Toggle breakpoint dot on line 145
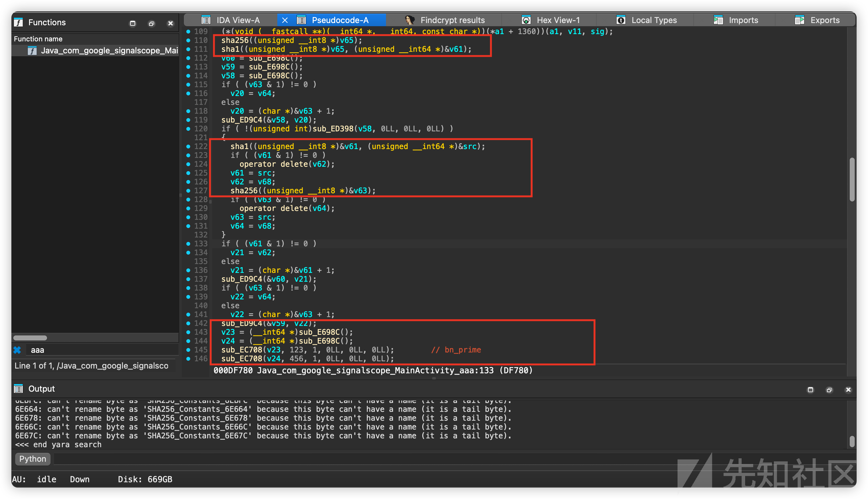The height and width of the screenshot is (499, 868). (188, 350)
